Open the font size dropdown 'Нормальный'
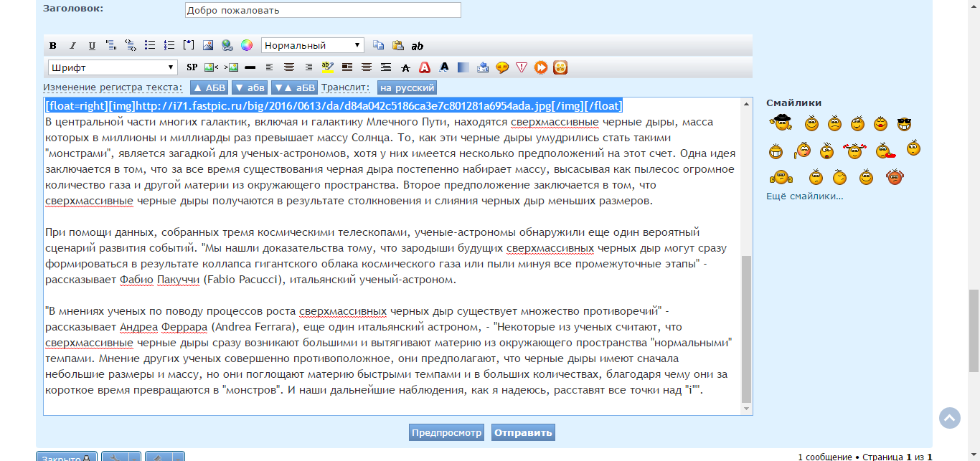Image resolution: width=980 pixels, height=461 pixels. [313, 45]
